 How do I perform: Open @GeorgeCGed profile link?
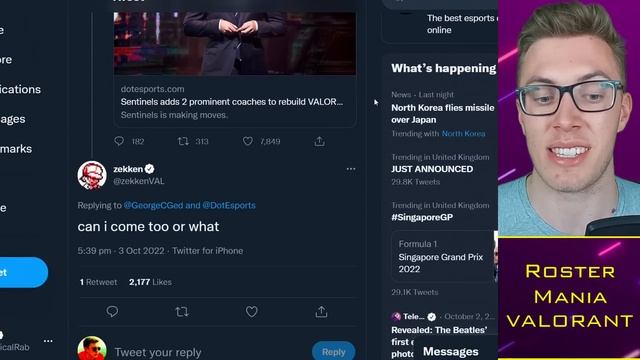point(153,205)
